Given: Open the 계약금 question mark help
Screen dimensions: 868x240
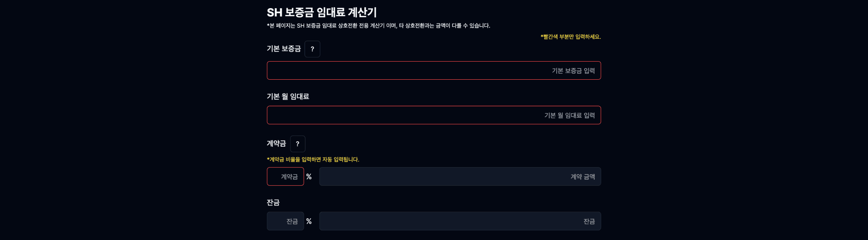Looking at the screenshot, I should pyautogui.click(x=297, y=144).
